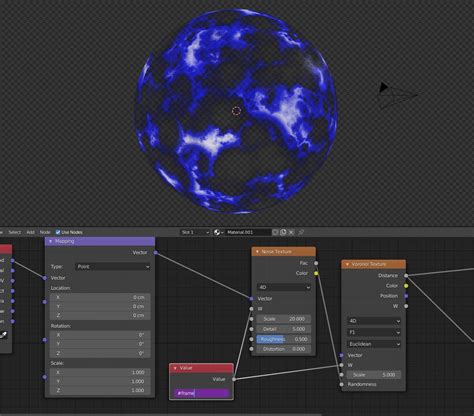Click the new material duplicate icon
The image size is (474, 416).
tap(283, 232)
